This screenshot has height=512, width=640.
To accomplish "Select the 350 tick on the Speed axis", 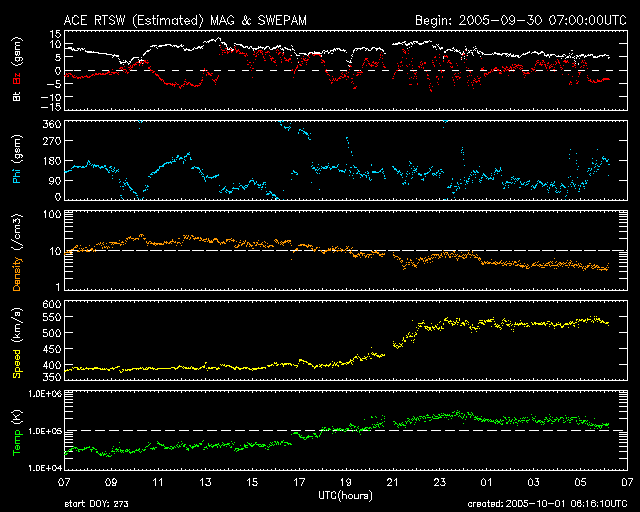I will pos(52,376).
